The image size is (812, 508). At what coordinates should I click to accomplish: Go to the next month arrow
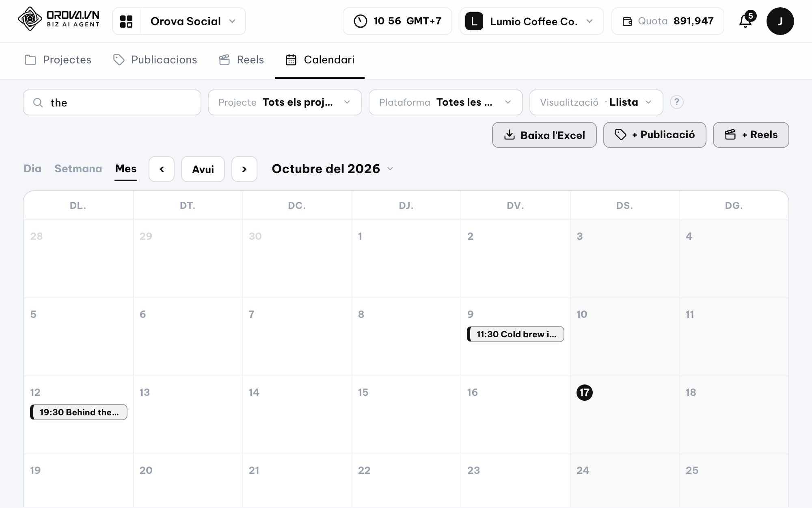(244, 169)
